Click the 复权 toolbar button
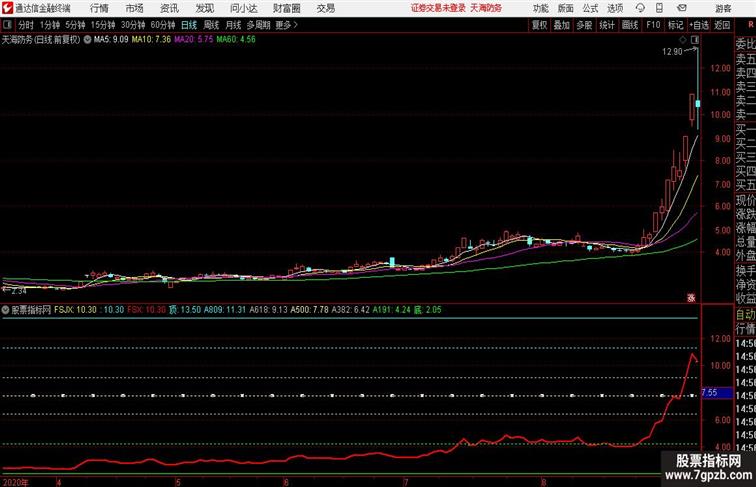This screenshot has width=756, height=487. pos(539,25)
